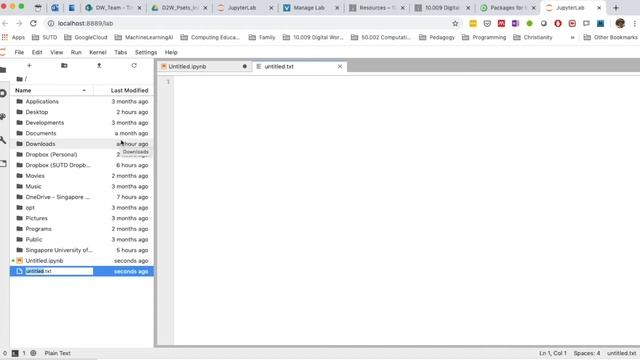The image size is (640, 360).
Task: Open the Edit menu
Action: (37, 52)
